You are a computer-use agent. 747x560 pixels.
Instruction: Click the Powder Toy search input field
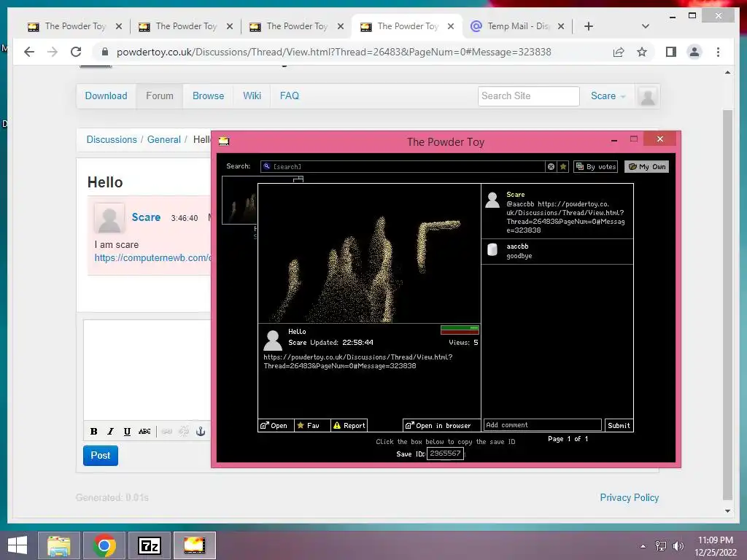(x=403, y=167)
